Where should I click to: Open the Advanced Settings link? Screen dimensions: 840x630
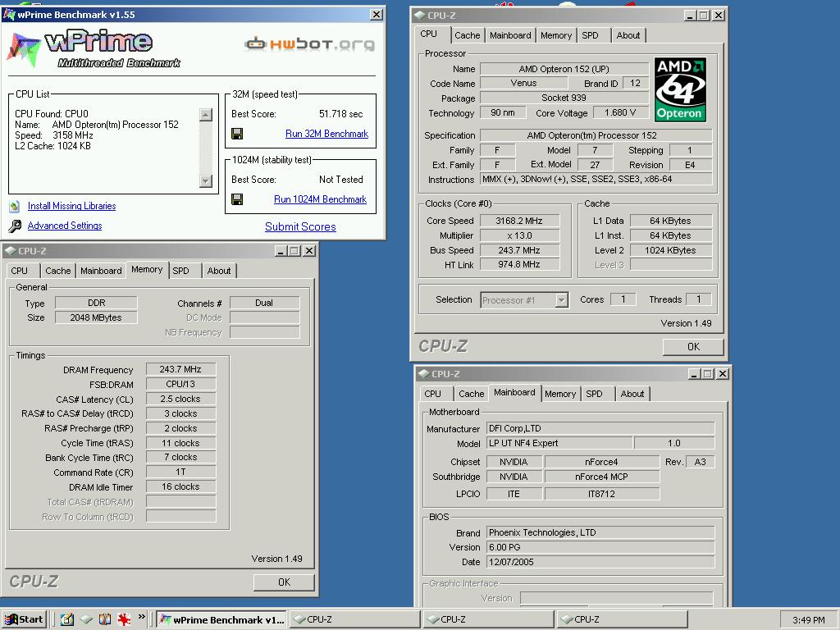[65, 226]
